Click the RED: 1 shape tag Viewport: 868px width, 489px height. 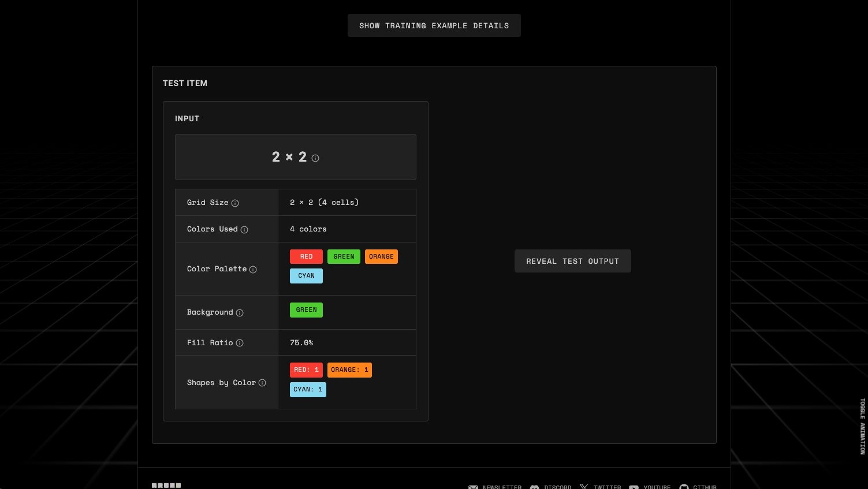click(306, 369)
